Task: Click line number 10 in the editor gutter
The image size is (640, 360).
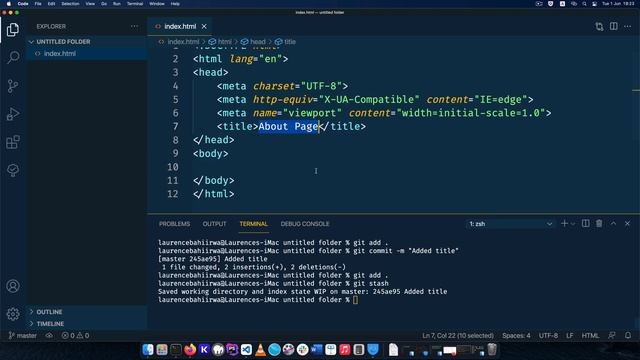Action: [173, 167]
